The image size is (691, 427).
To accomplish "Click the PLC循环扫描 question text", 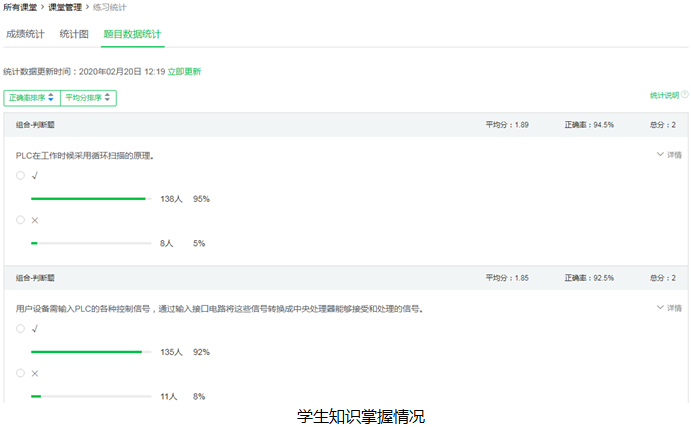I will pyautogui.click(x=85, y=155).
